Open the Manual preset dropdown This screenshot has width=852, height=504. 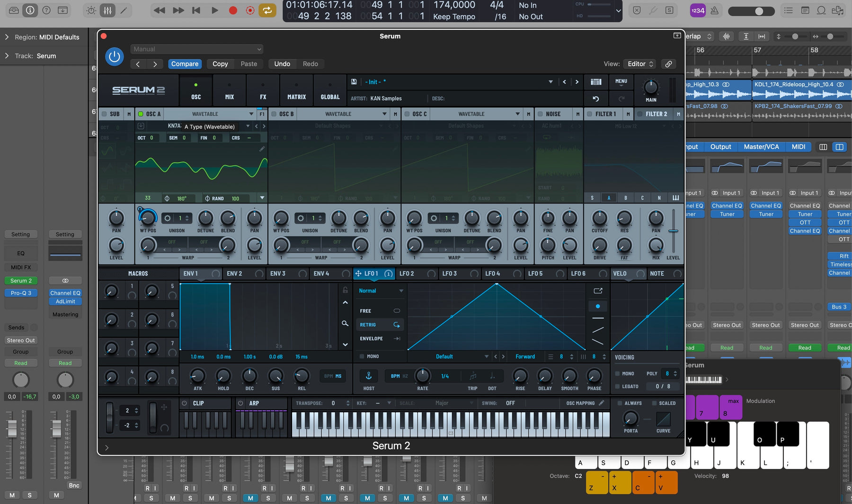(x=196, y=49)
